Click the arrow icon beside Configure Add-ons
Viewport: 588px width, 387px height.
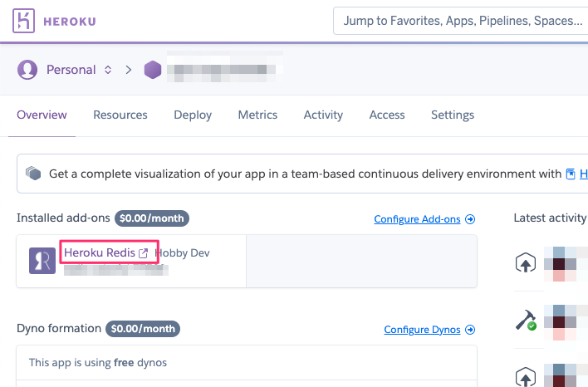pos(470,219)
